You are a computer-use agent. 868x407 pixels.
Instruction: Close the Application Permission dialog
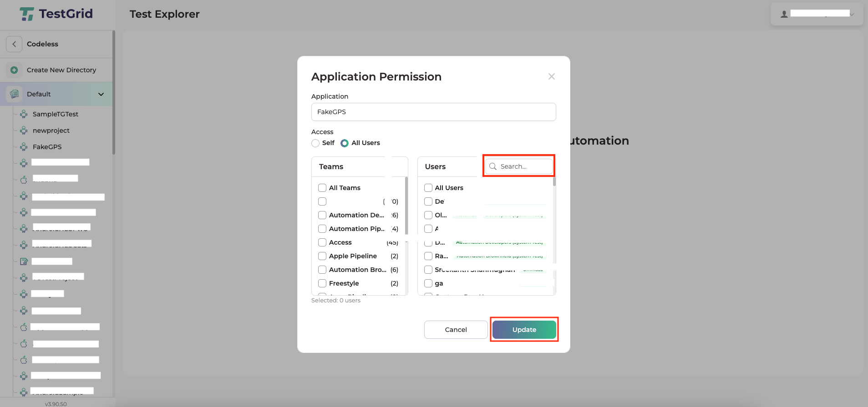(551, 76)
